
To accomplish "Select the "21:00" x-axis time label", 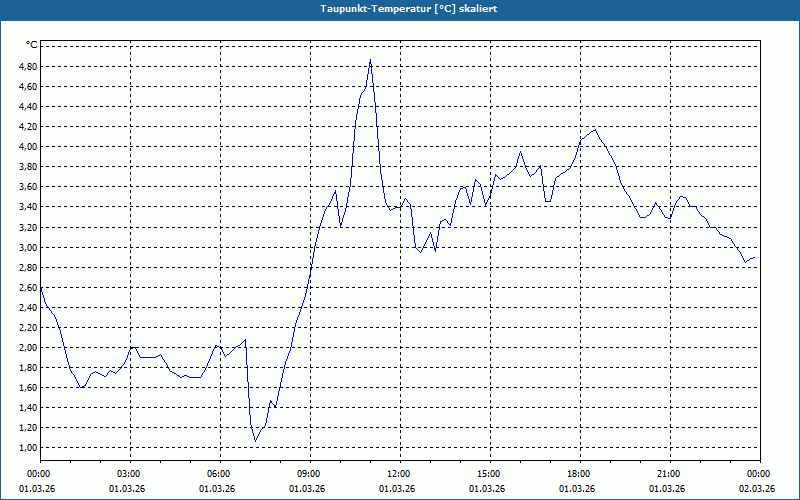I will [x=667, y=474].
